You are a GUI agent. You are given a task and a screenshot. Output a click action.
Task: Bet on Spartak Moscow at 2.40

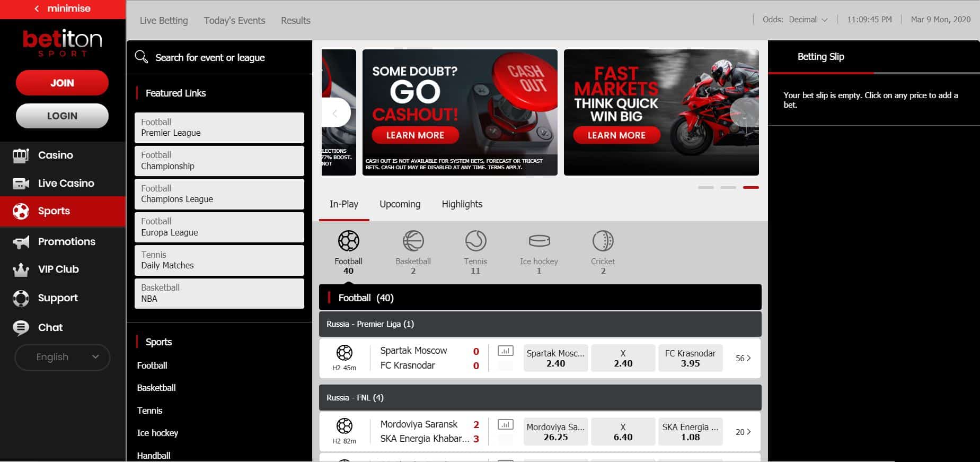tap(555, 358)
